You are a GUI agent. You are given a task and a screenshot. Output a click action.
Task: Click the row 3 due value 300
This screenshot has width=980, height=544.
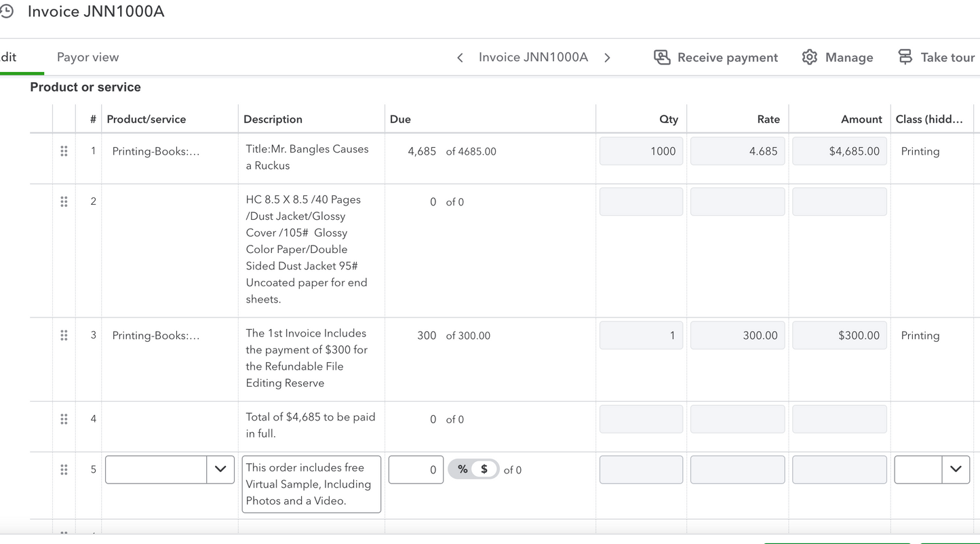point(427,335)
